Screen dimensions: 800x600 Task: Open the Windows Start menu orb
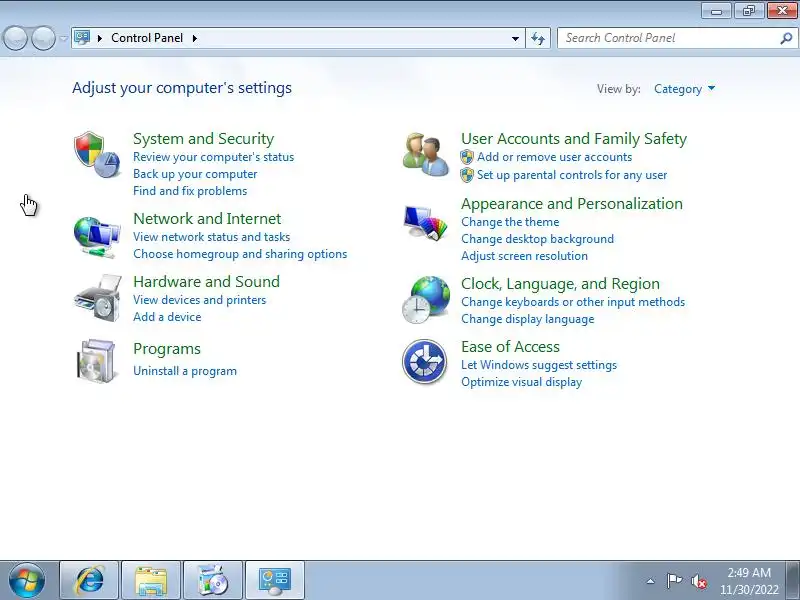click(x=27, y=581)
